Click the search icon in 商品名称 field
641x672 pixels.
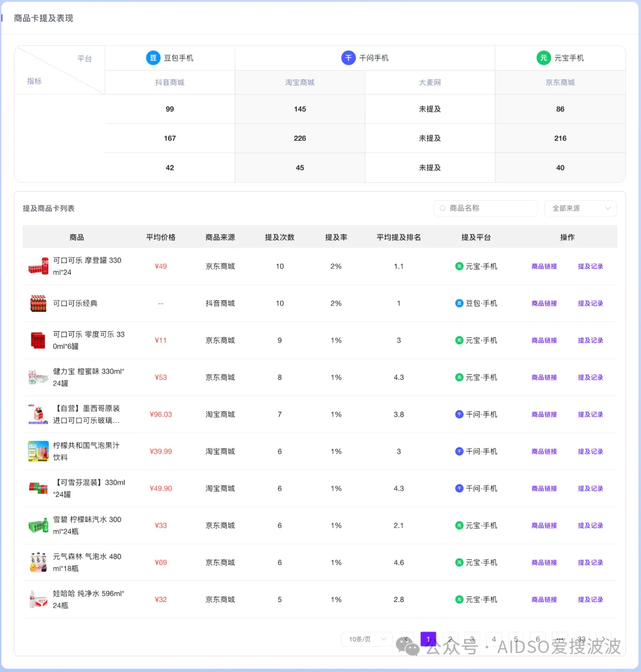pos(443,208)
